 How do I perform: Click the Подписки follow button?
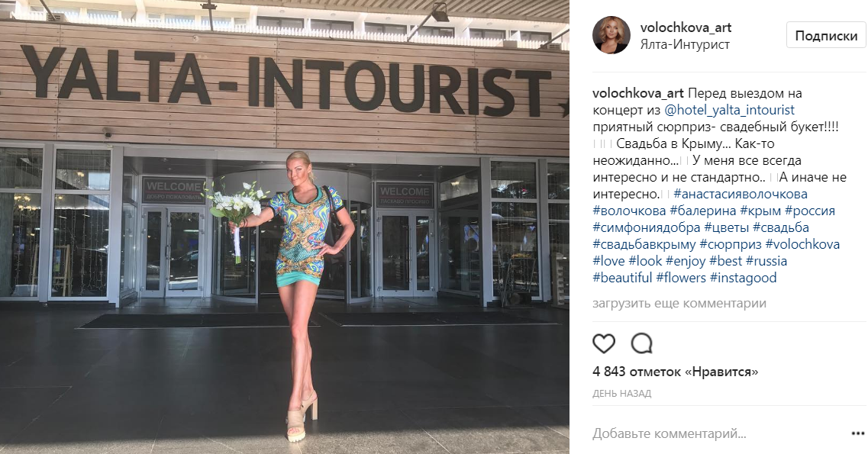coord(826,35)
